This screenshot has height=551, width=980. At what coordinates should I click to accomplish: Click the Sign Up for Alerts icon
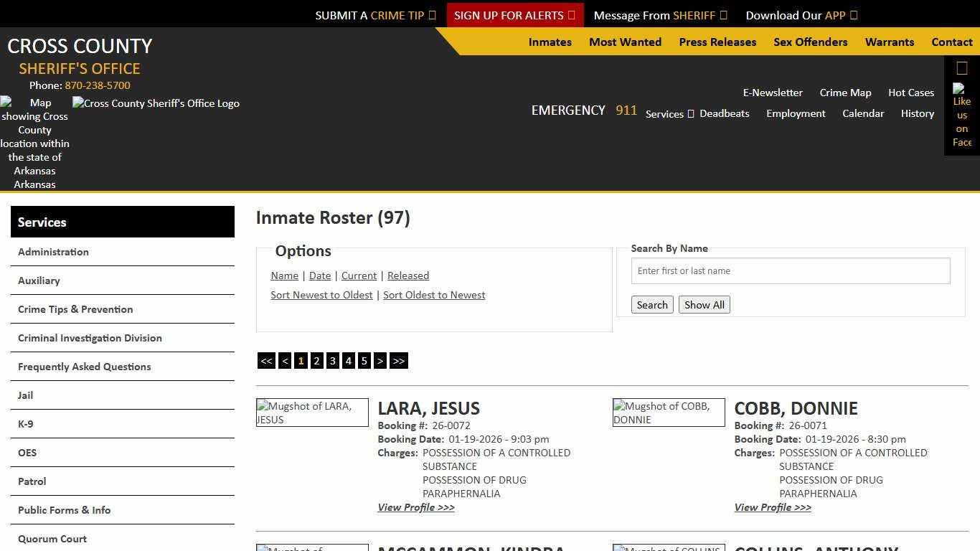tap(570, 14)
